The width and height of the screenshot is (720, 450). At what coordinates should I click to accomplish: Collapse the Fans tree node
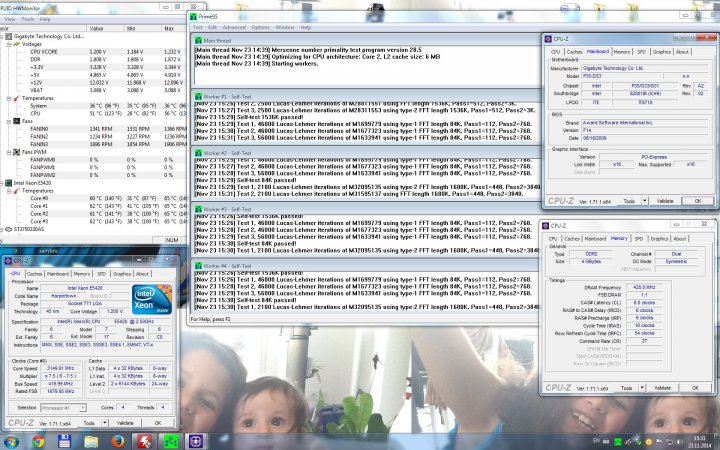(9, 121)
